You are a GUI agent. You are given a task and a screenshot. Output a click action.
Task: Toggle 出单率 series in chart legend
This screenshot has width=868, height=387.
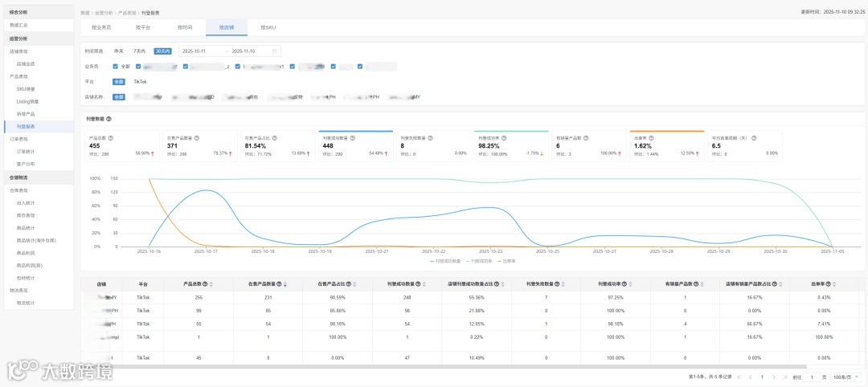point(506,260)
